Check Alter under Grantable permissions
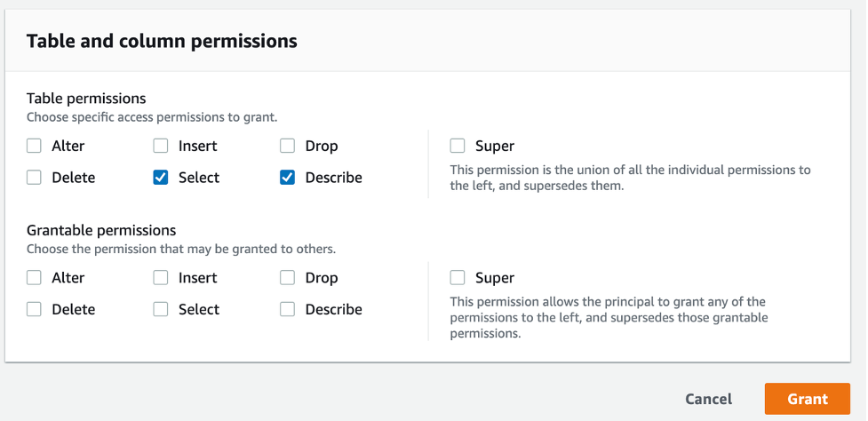868x421 pixels. coord(34,278)
